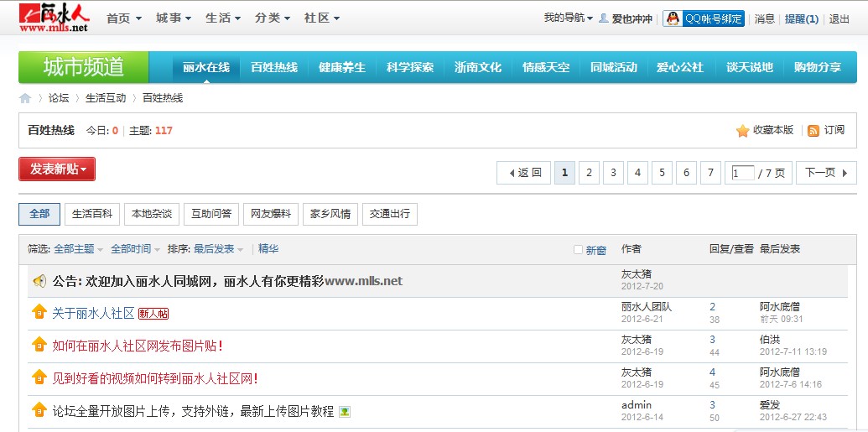Image resolution: width=868 pixels, height=432 pixels.
Task: Expand the 全部主题 filter dropdown
Action: (78, 249)
